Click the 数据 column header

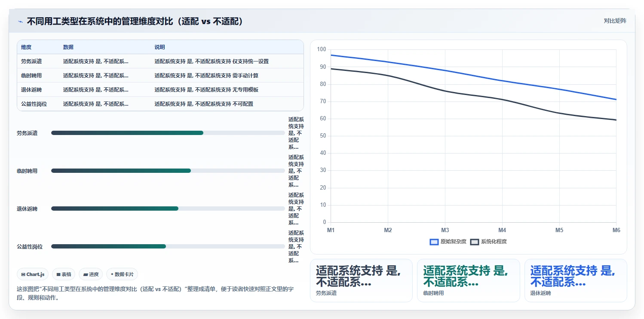click(68, 47)
